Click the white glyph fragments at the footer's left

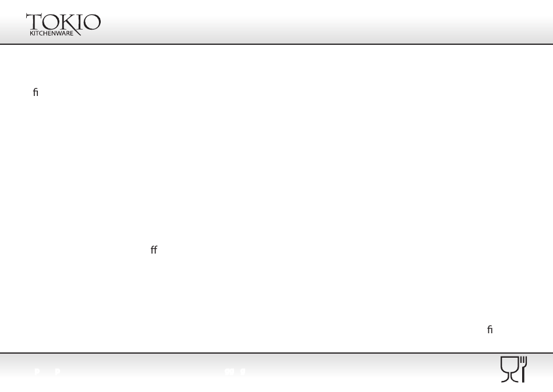click(48, 372)
